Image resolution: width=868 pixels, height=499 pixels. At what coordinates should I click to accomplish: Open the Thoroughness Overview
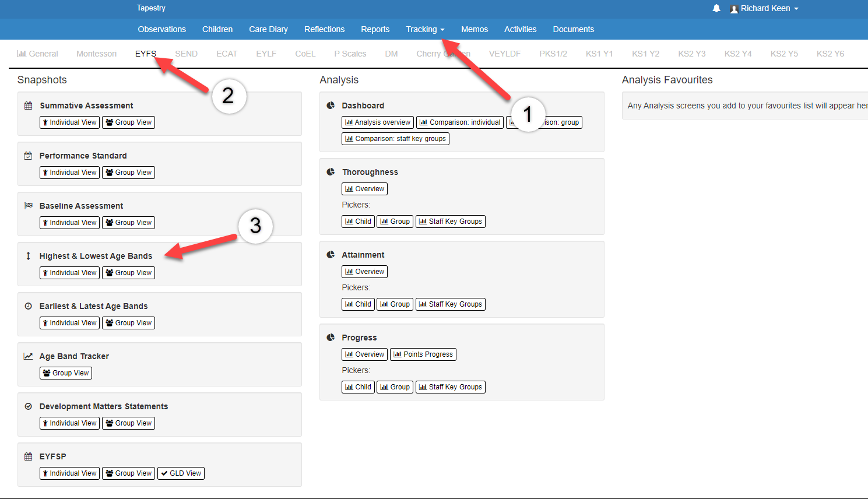[364, 189]
